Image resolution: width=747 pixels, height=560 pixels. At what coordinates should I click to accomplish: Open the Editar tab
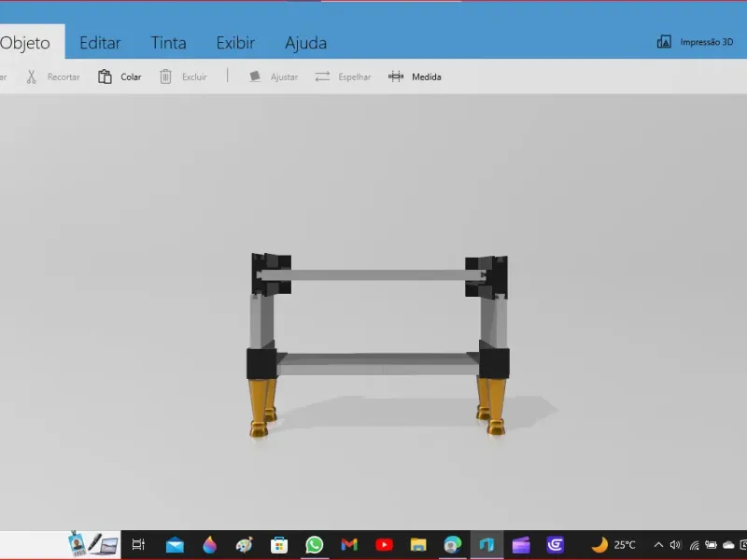click(100, 43)
